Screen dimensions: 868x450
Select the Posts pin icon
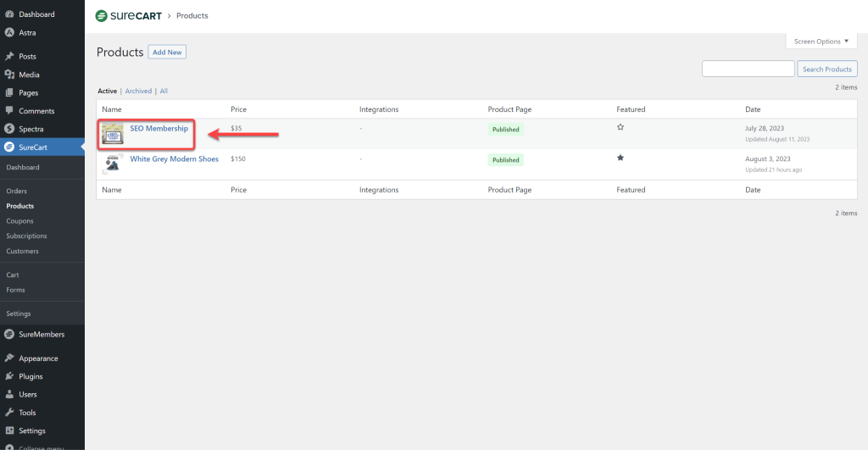coord(9,57)
